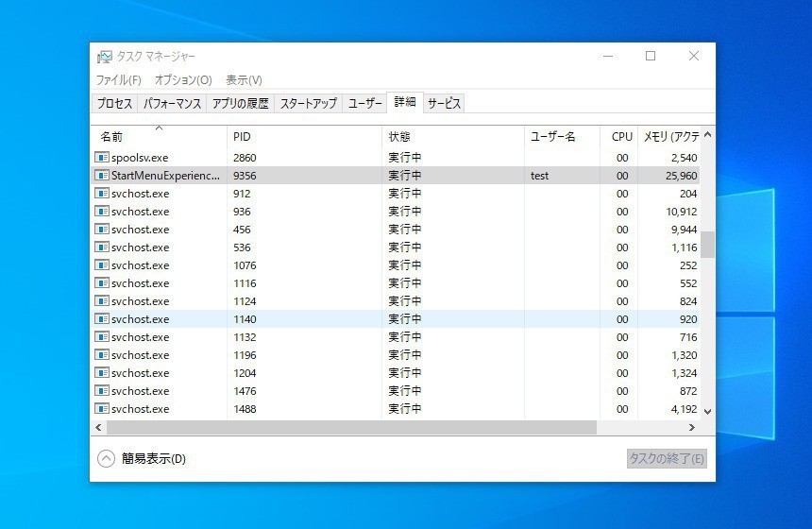
Task: Click the タスクの終了(E) button
Action: (667, 458)
